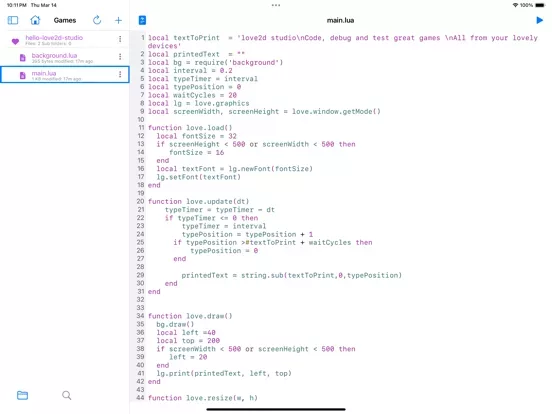Click 'lg.print(printedText, left, top)' line
This screenshot has width=552, height=414.
click(x=224, y=373)
